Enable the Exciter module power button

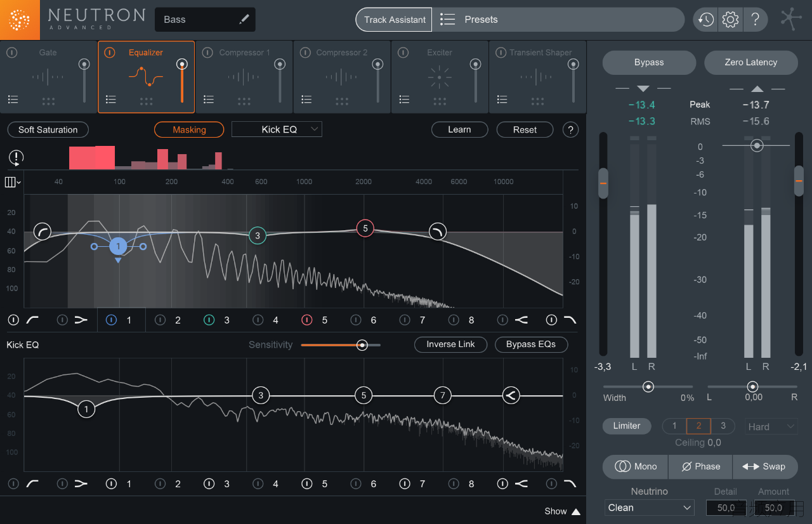click(403, 53)
